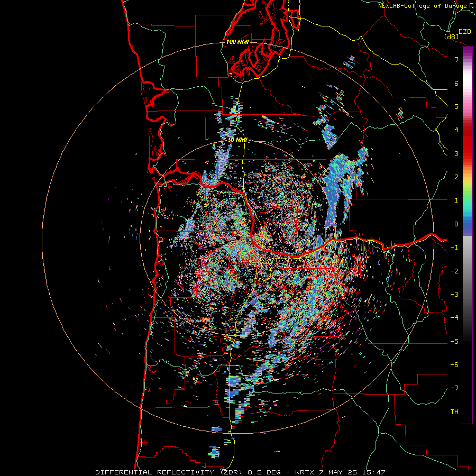Click the 4 value on color scale
Image resolution: width=476 pixels, height=476 pixels.
tap(456, 130)
